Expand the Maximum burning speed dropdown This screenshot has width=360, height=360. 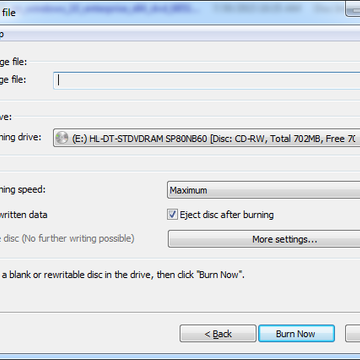264,190
